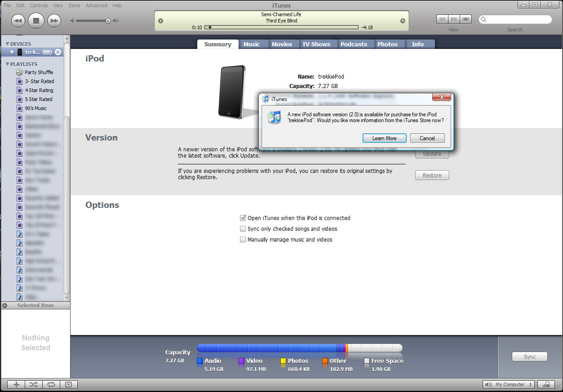Cancel the iTunes update dialog
The width and height of the screenshot is (563, 392).
click(427, 138)
